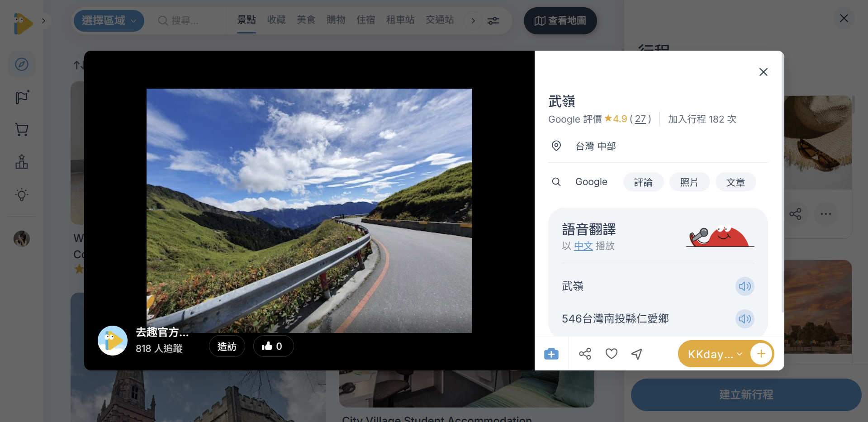Select the 收藏 tab
Screen dimensions: 868x422
coord(276,20)
